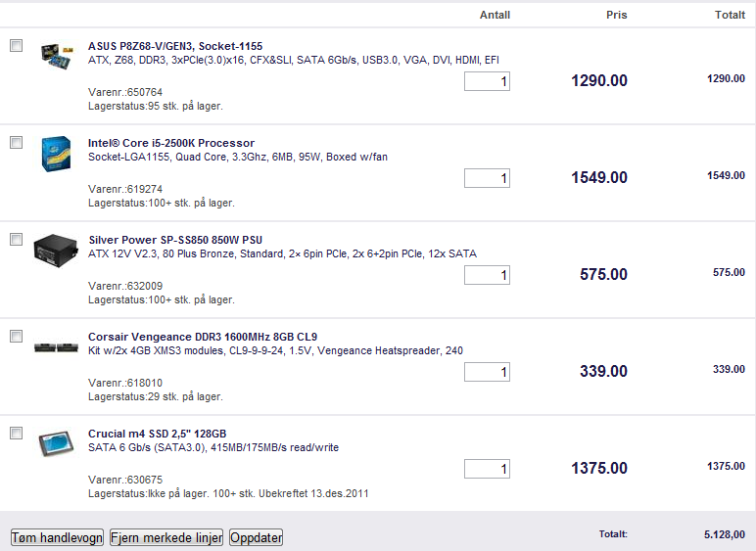Toggle the Crucial m4 SSD checkbox

16,433
